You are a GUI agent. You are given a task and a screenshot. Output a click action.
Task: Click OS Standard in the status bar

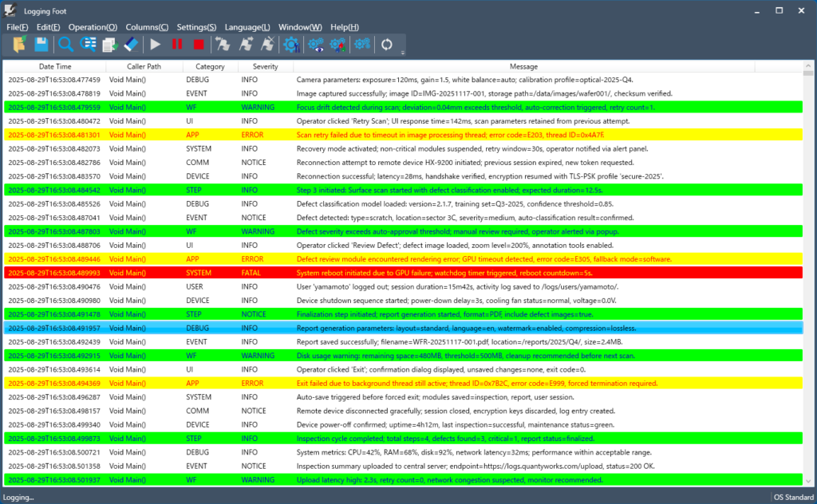[792, 496]
